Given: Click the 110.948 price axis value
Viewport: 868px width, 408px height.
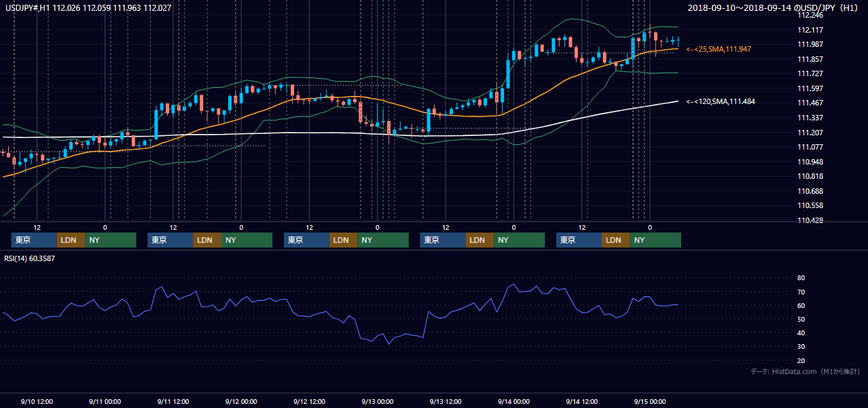Looking at the screenshot, I should tap(810, 162).
